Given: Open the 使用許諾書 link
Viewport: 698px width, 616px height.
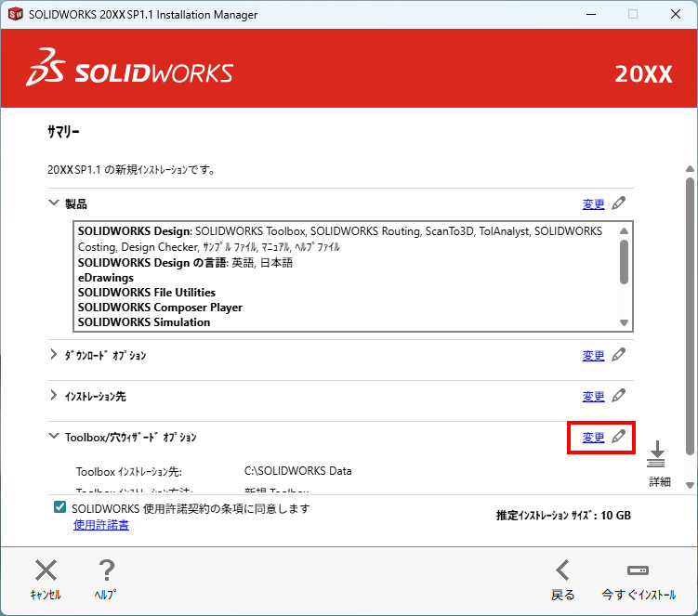Looking at the screenshot, I should [101, 525].
